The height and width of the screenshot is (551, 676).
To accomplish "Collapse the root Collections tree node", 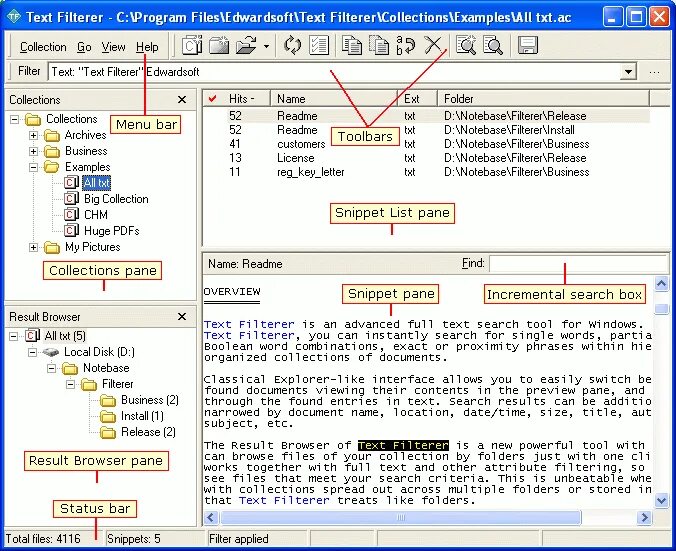I will 15,119.
